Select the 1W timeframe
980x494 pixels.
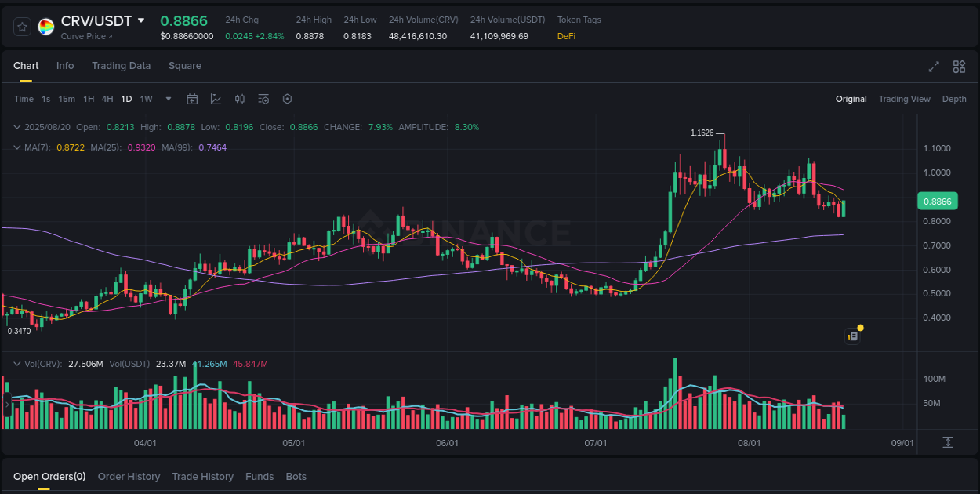(146, 99)
